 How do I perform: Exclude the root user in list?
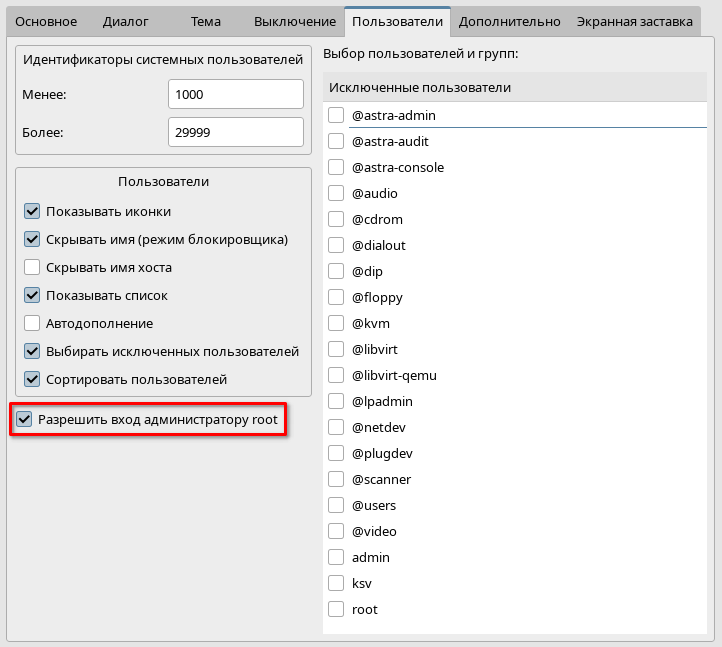point(336,610)
